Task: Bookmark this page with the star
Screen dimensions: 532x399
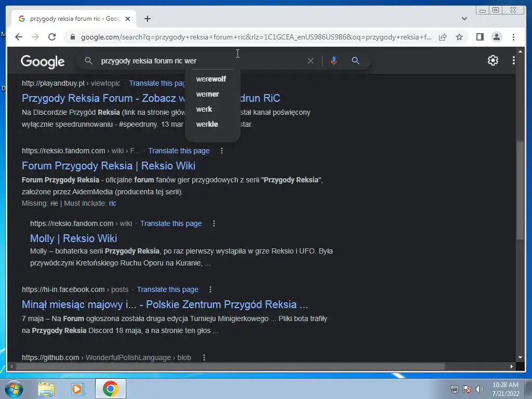Action: pos(459,37)
